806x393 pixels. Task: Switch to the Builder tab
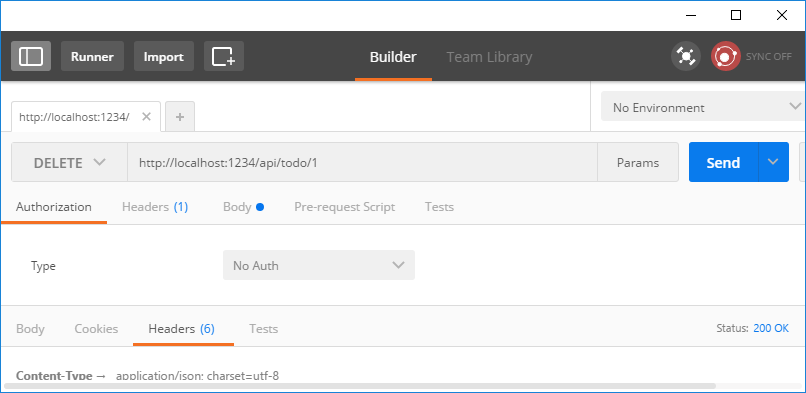tap(393, 57)
